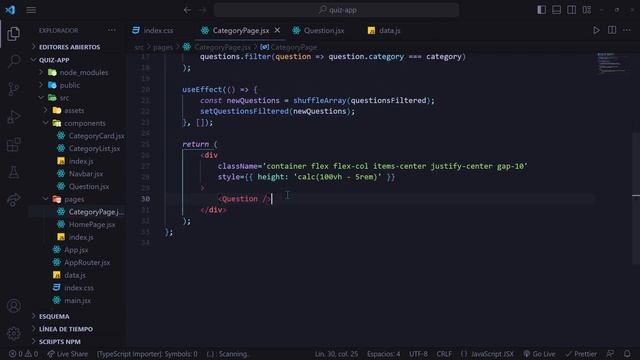Change end of line sequence CRLF
The width and height of the screenshot is (640, 360).
pos(444,354)
